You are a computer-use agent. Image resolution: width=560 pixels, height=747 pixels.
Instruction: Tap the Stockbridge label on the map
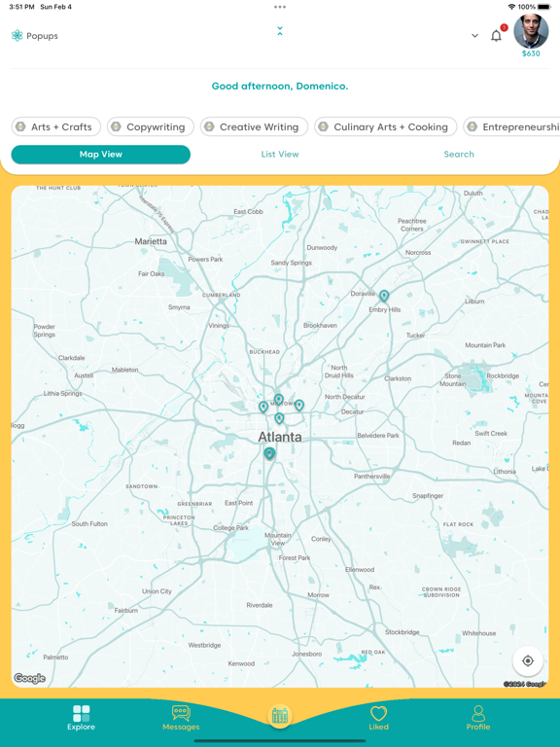tap(402, 632)
